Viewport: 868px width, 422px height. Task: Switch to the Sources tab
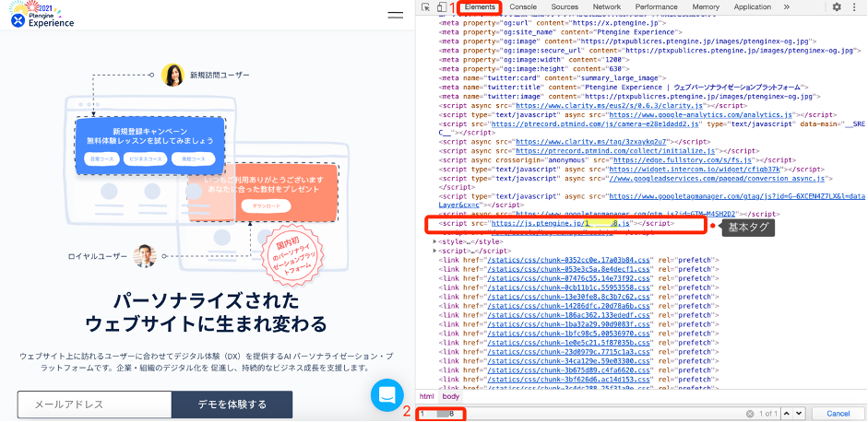click(565, 7)
